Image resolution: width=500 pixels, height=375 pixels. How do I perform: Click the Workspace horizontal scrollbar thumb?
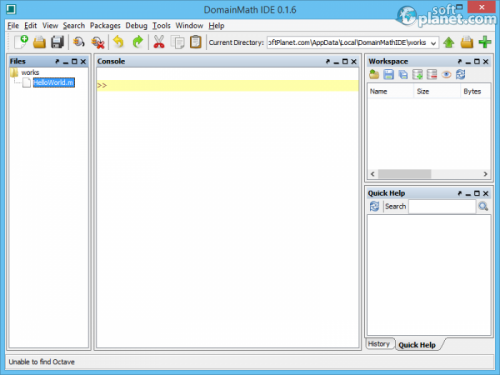click(404, 174)
